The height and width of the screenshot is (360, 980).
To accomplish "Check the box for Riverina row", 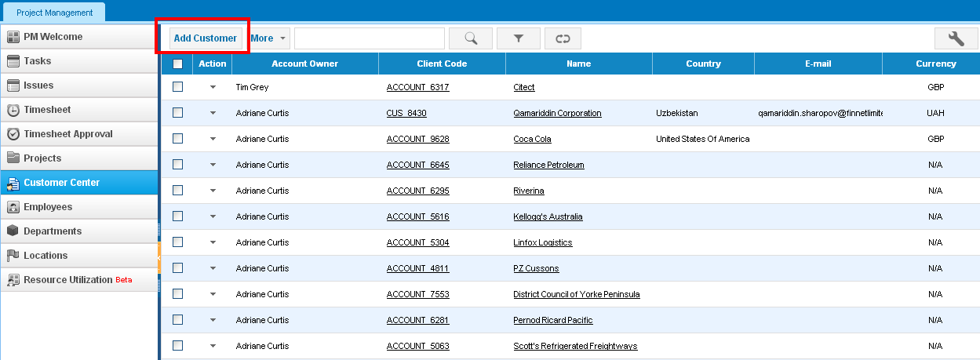I will click(177, 191).
